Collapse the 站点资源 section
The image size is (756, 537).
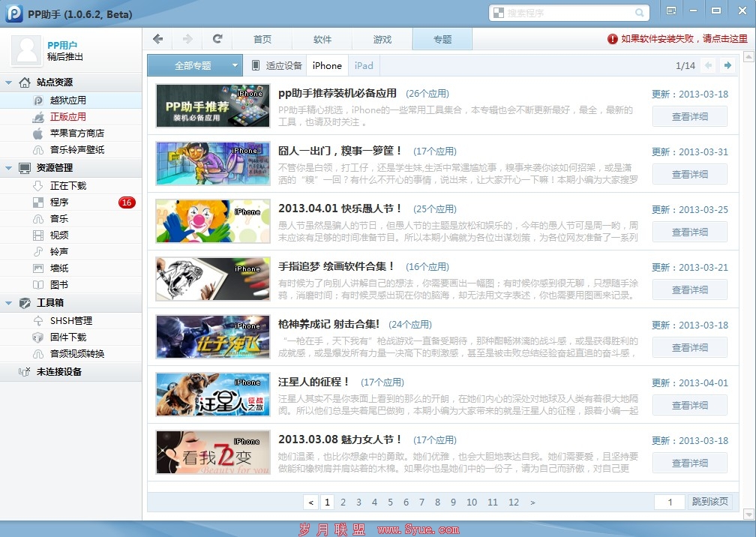point(8,83)
